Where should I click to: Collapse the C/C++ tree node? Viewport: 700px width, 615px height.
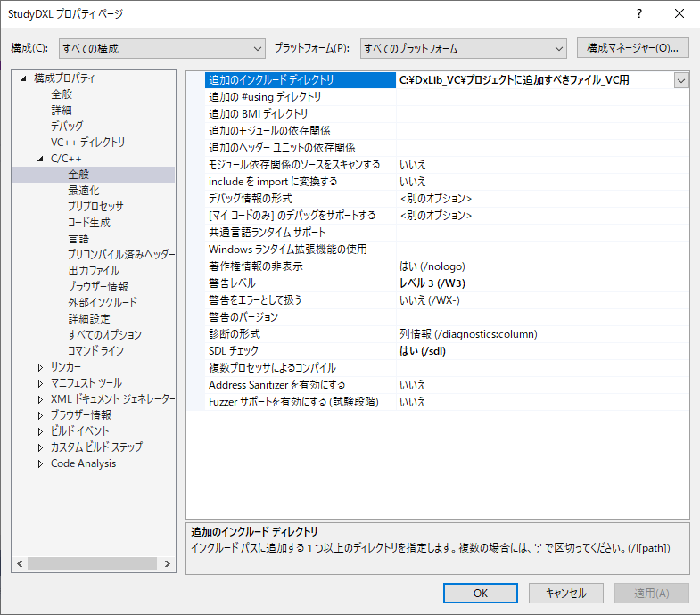click(41, 159)
